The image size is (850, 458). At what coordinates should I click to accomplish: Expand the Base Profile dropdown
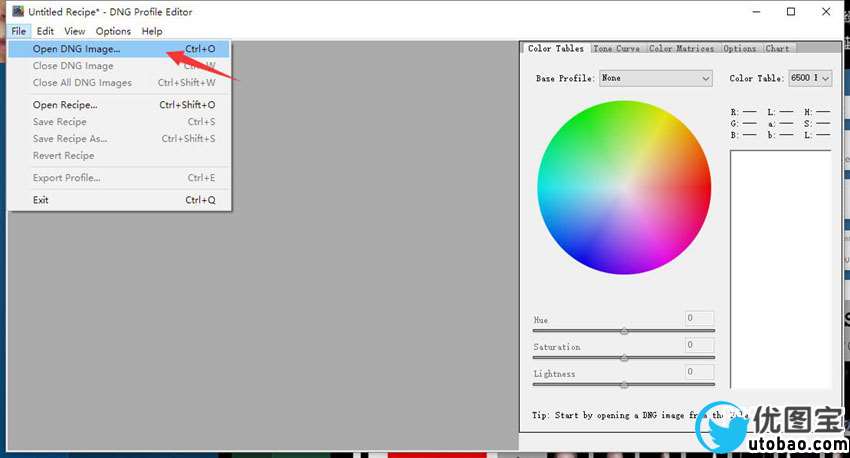pyautogui.click(x=656, y=78)
